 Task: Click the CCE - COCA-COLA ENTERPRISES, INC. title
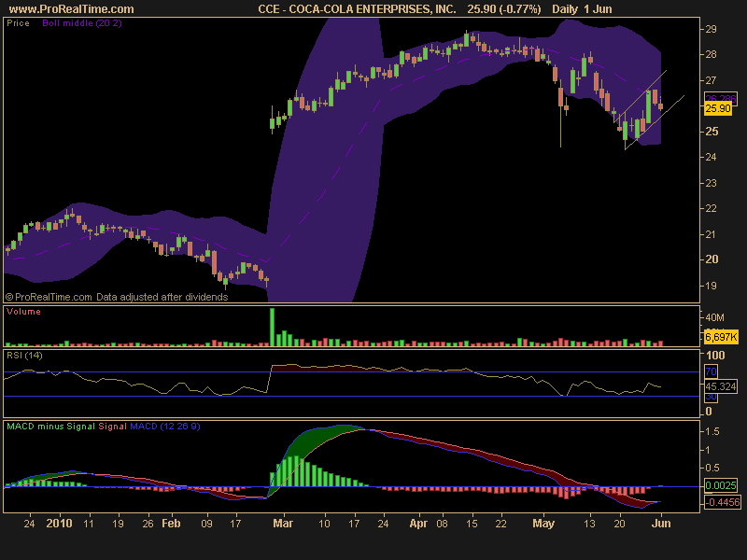357,9
